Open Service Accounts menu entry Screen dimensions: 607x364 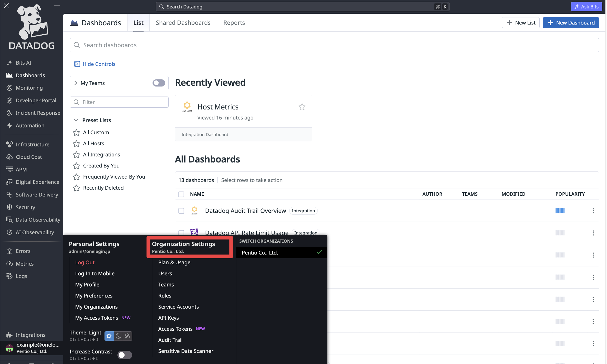[179, 307]
